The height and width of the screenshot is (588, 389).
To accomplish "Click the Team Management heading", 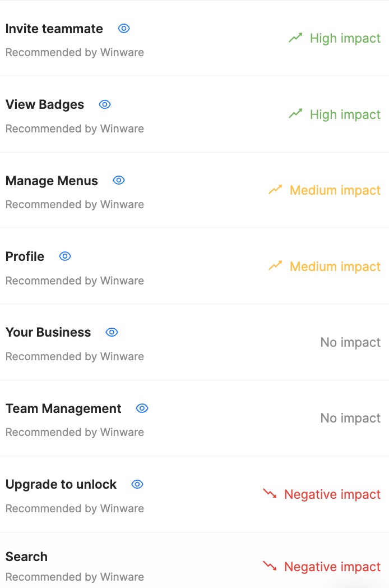I will (x=63, y=409).
